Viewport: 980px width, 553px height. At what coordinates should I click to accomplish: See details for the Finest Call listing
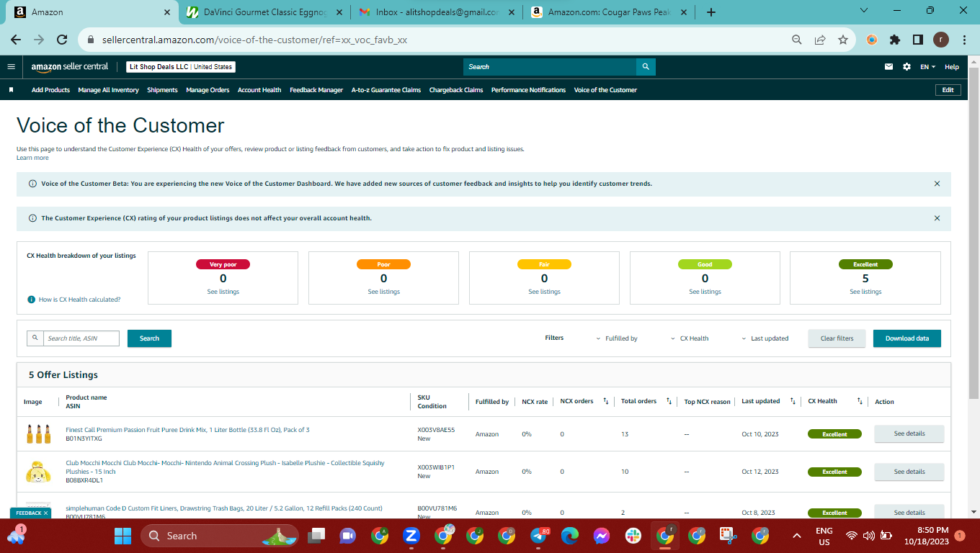tap(909, 433)
